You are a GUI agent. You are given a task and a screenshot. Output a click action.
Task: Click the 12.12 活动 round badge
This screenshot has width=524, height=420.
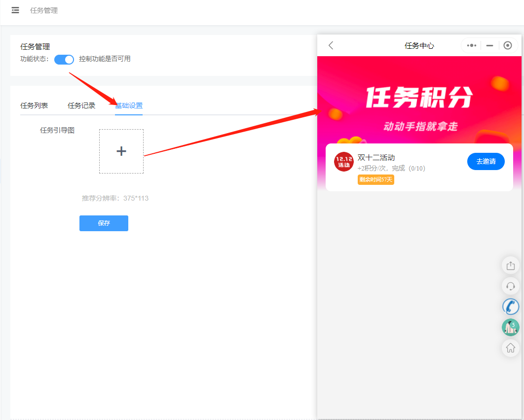pos(344,162)
